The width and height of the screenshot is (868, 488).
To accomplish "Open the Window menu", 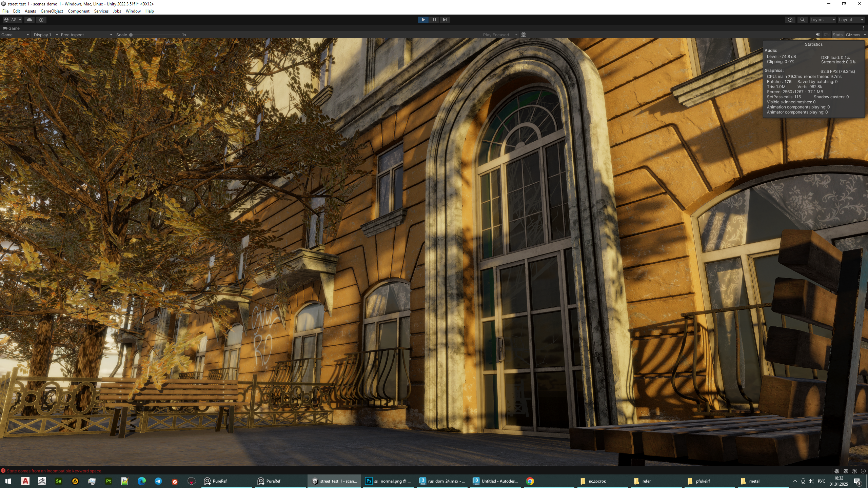I will (133, 11).
